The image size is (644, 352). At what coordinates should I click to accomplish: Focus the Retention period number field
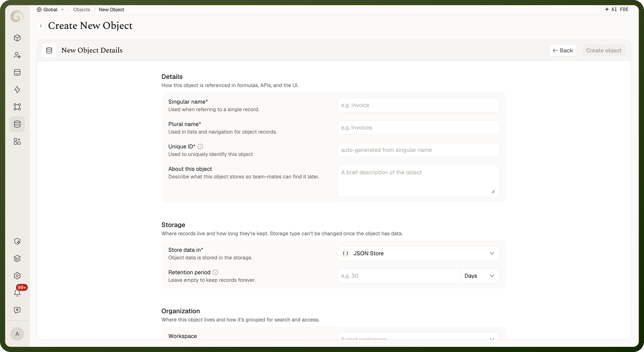point(399,276)
